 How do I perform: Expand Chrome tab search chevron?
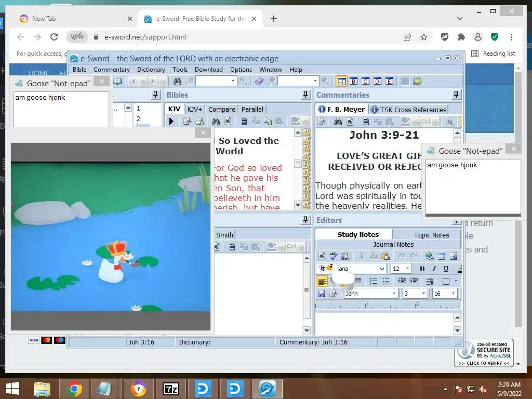point(460,19)
